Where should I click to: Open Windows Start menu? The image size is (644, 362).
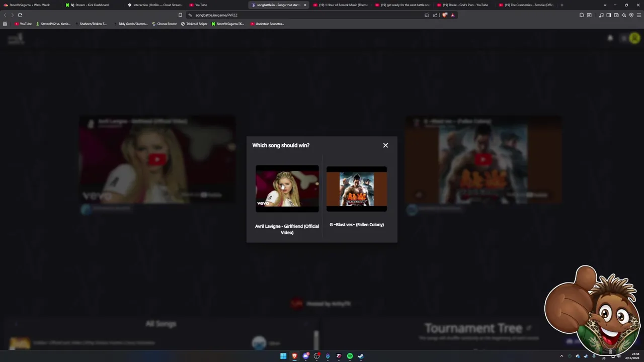283,356
